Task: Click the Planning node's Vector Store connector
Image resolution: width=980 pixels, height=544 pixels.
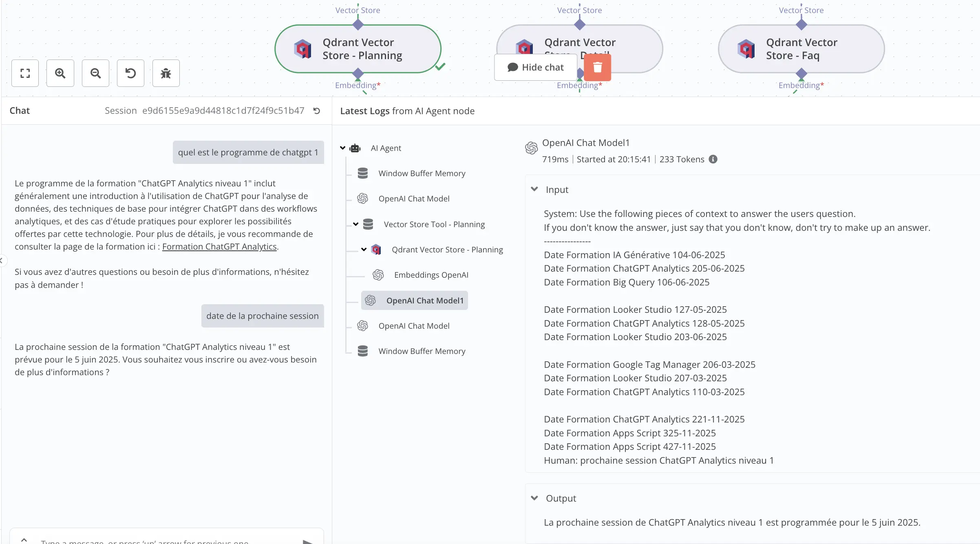Action: [358, 25]
